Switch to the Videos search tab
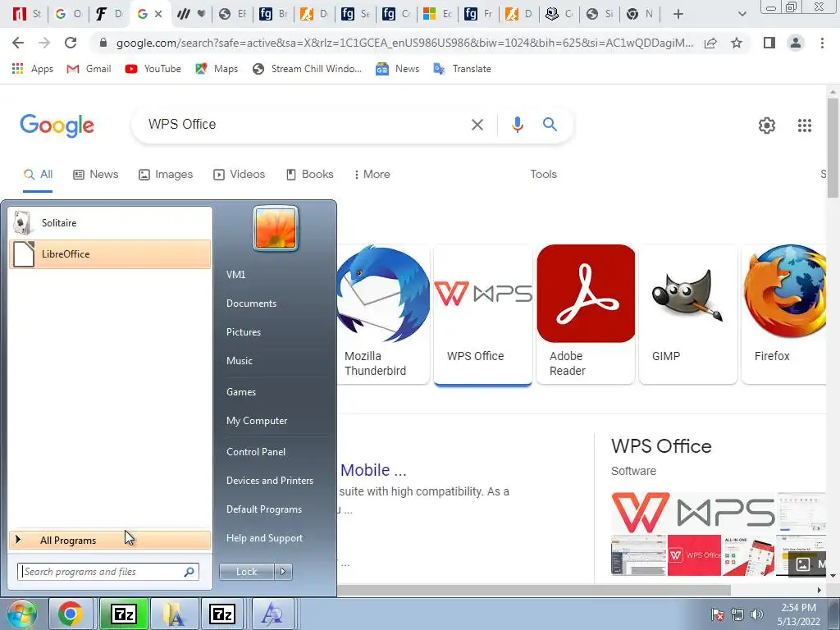This screenshot has height=630, width=840. (239, 175)
